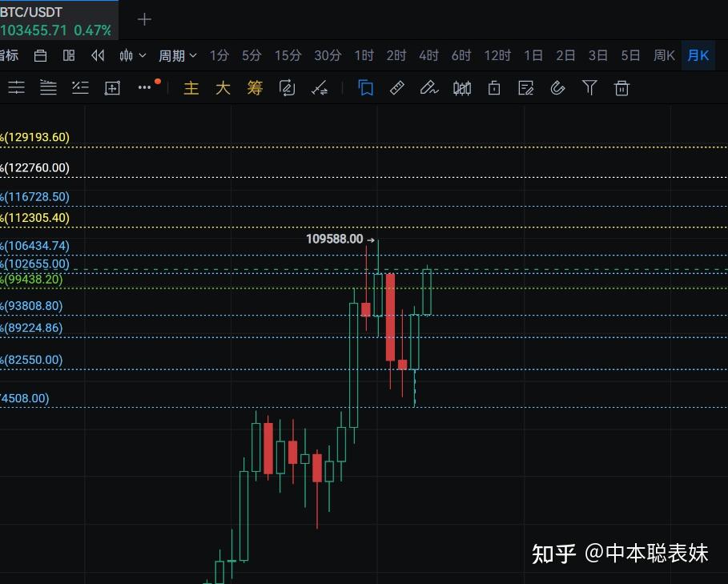Click the rewind replay icon
Image resolution: width=728 pixels, height=584 pixels.
tap(98, 56)
